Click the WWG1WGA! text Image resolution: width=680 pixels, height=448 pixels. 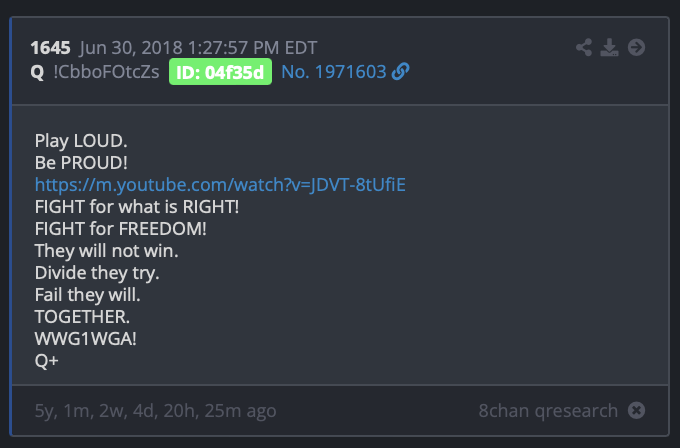point(85,339)
